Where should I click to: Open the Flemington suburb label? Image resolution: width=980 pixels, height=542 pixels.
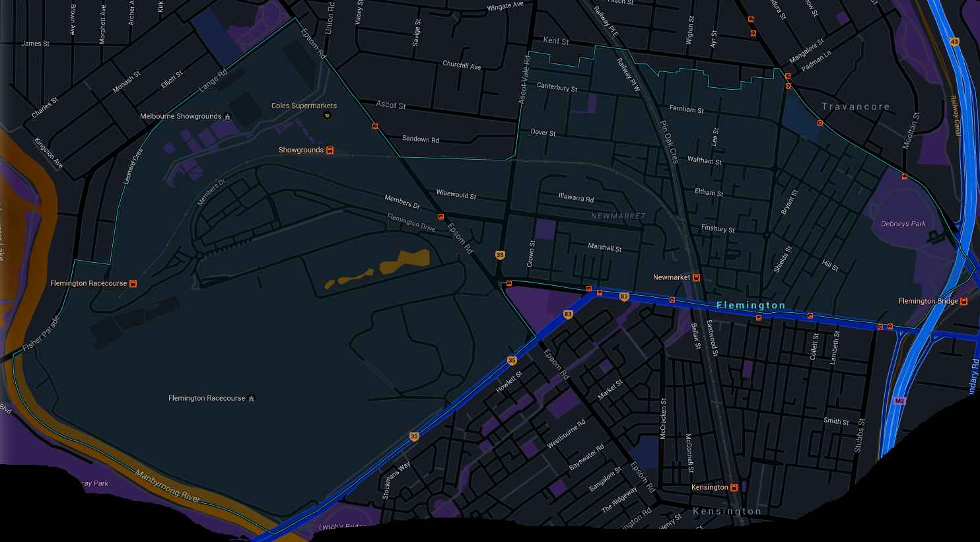pos(751,306)
